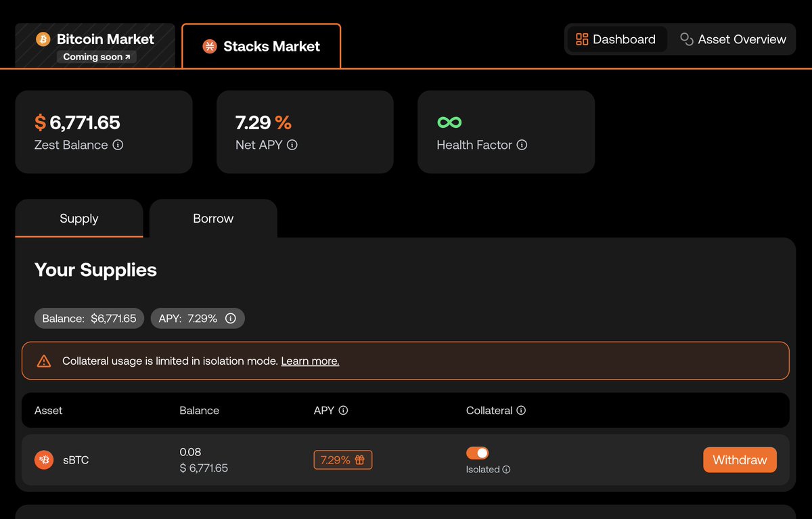Click the 0.08 sBTC balance value
Screen dimensions: 812x519
[x=190, y=452]
